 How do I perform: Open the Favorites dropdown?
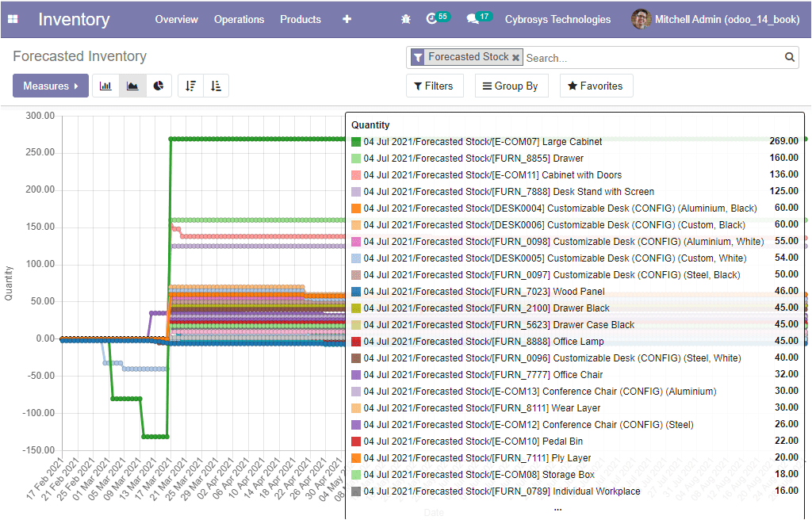point(596,86)
